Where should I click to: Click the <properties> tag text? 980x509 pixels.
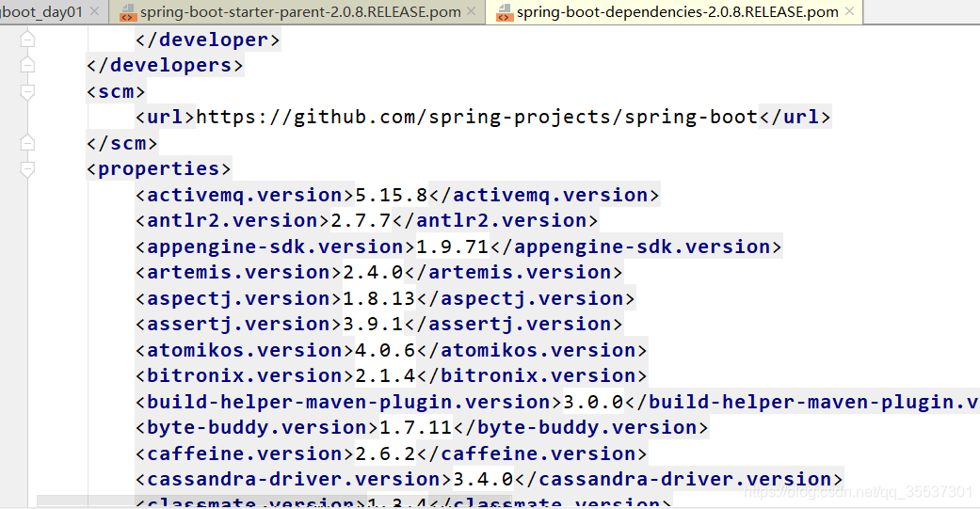[x=159, y=169]
